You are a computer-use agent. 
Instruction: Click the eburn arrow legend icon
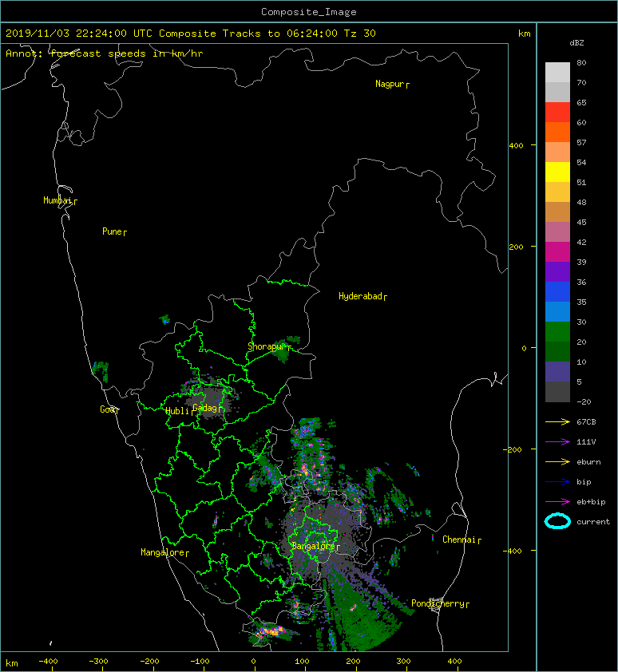(x=557, y=462)
